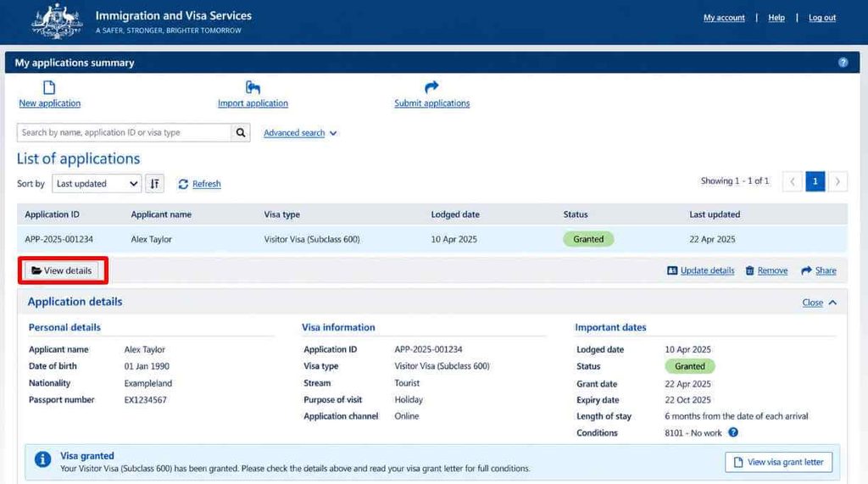
Task: Click the Holiday purpose of visit value
Action: coord(409,400)
